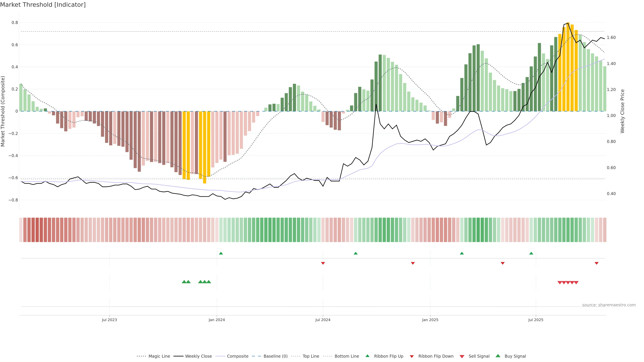Click the Ribbon Flip Up marker after Jan 2025
The width and height of the screenshot is (644, 362).
tap(462, 253)
